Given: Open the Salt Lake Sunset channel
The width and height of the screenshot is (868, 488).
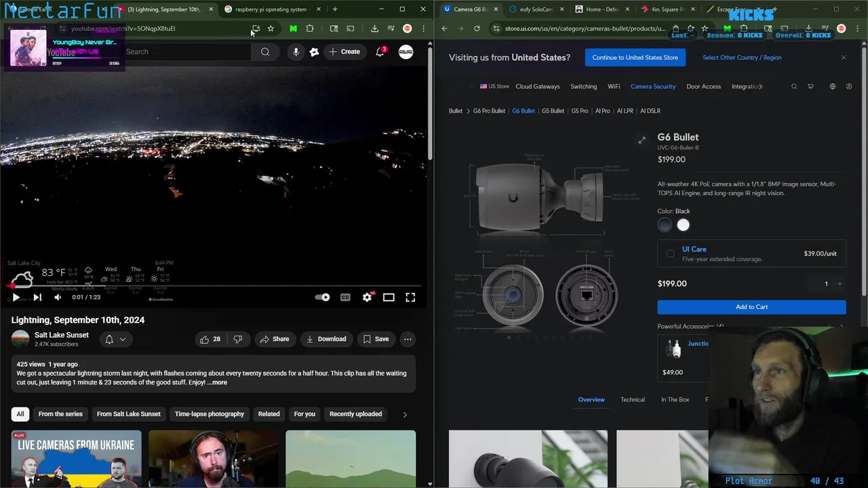Looking at the screenshot, I should [62, 335].
